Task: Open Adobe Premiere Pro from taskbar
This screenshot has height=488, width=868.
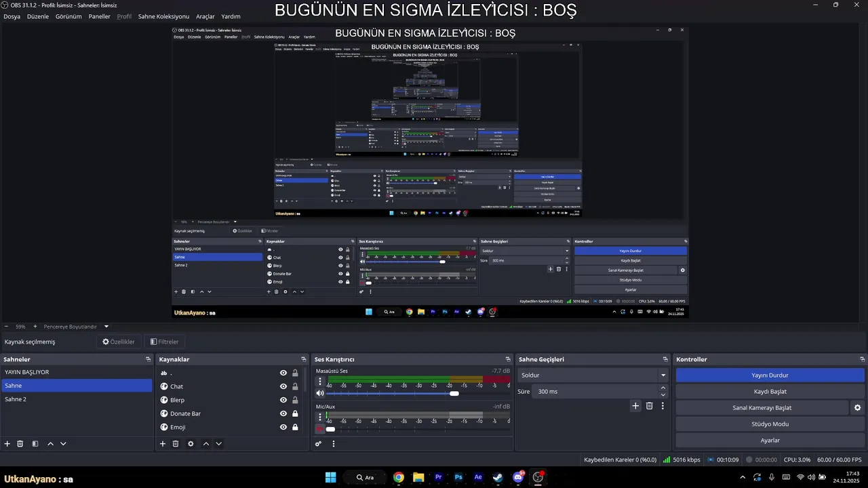Action: click(x=438, y=477)
